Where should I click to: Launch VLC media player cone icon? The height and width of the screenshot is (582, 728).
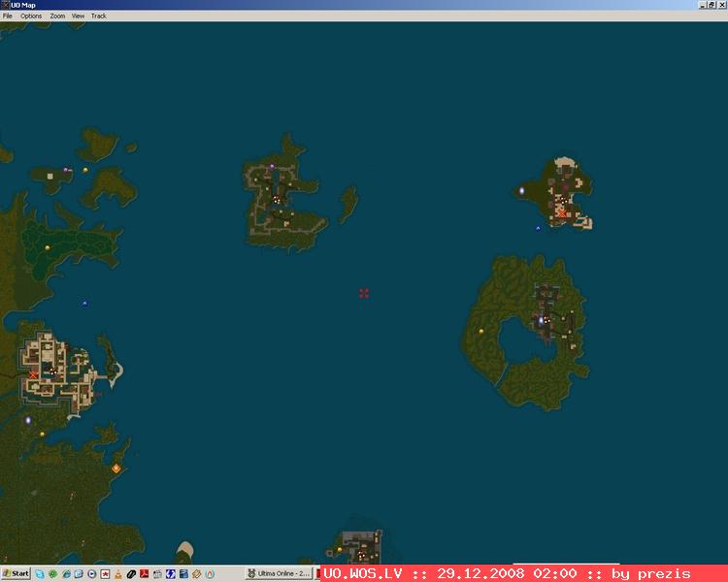117,574
